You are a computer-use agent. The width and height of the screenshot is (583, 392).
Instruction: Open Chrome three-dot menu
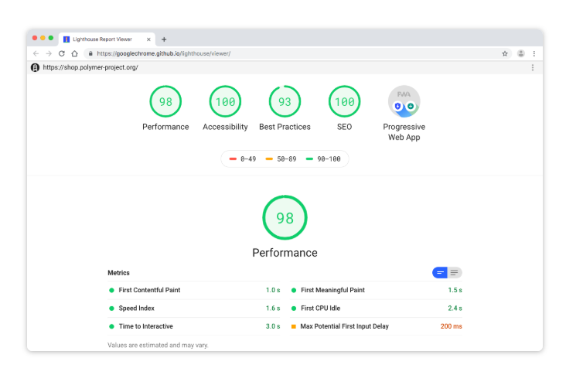coord(534,53)
